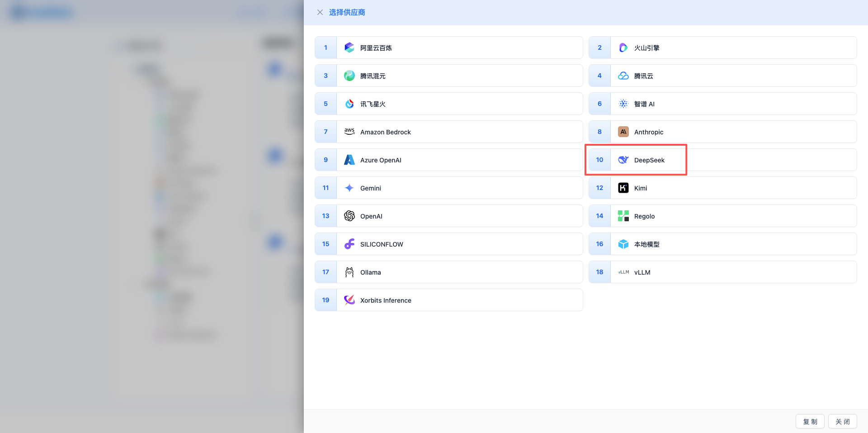
Task: Click the 关闭 close button
Action: [x=842, y=421]
